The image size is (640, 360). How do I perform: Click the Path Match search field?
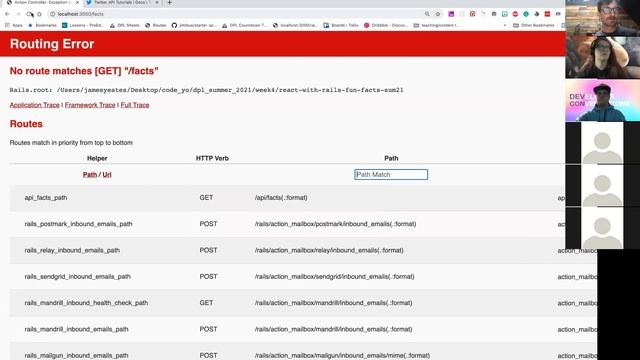point(391,174)
